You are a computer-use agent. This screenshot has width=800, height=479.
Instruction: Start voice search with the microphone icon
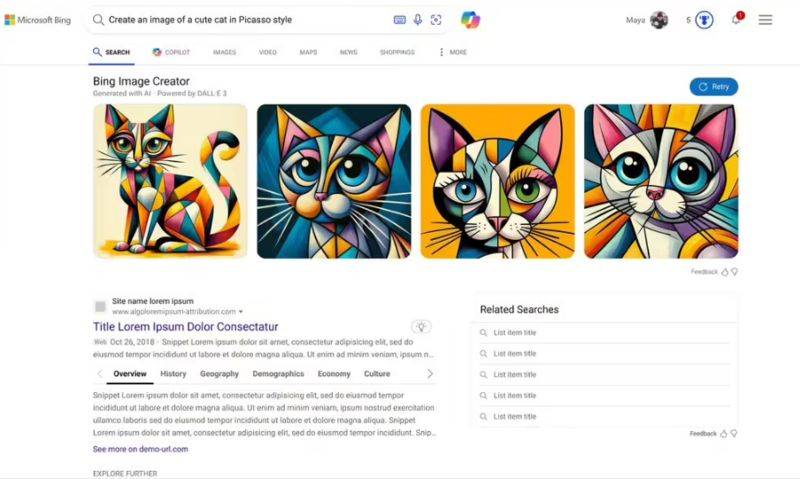[x=418, y=20]
